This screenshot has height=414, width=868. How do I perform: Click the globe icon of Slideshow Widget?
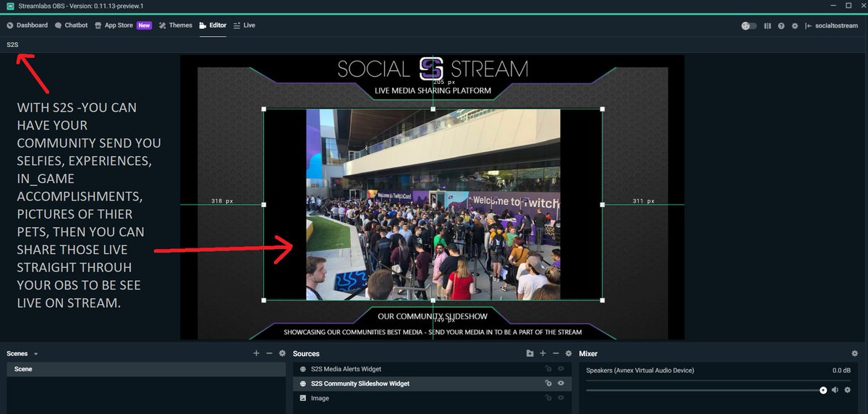pyautogui.click(x=303, y=384)
